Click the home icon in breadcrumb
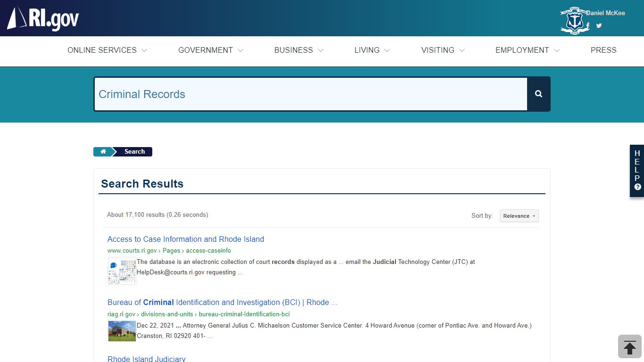This screenshot has height=362, width=644. 103,152
